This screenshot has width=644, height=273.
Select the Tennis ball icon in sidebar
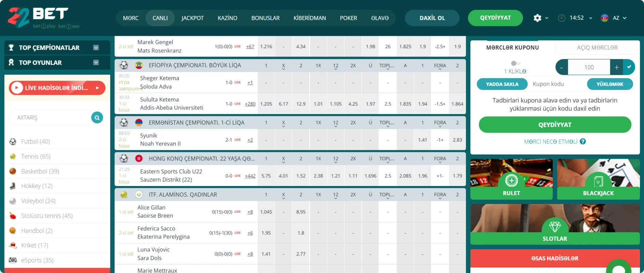[x=13, y=156]
